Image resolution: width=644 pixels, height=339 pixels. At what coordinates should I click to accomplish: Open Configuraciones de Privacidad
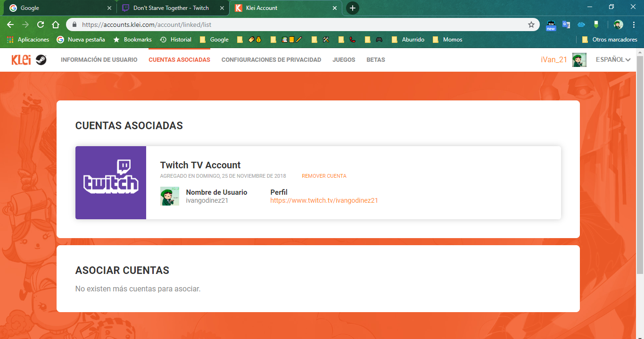click(x=271, y=60)
